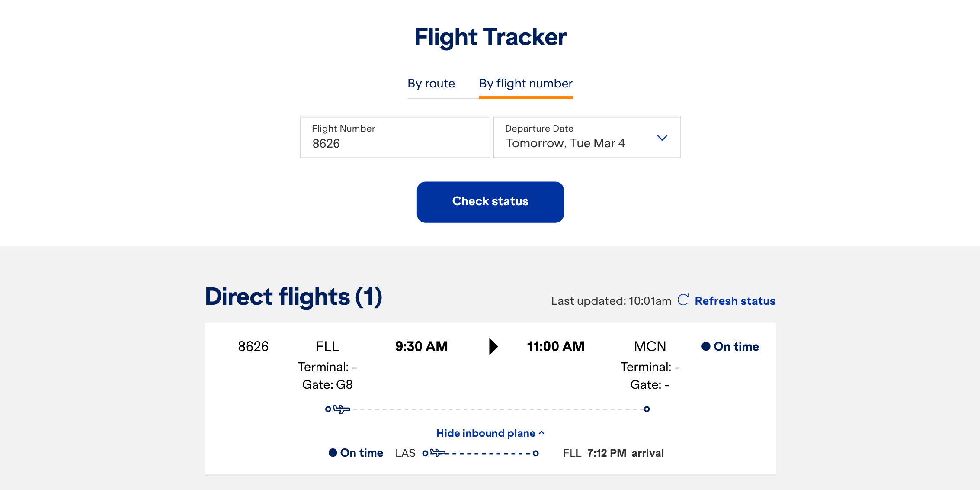The height and width of the screenshot is (490, 980).
Task: Select the By flight number tab
Action: click(x=526, y=84)
